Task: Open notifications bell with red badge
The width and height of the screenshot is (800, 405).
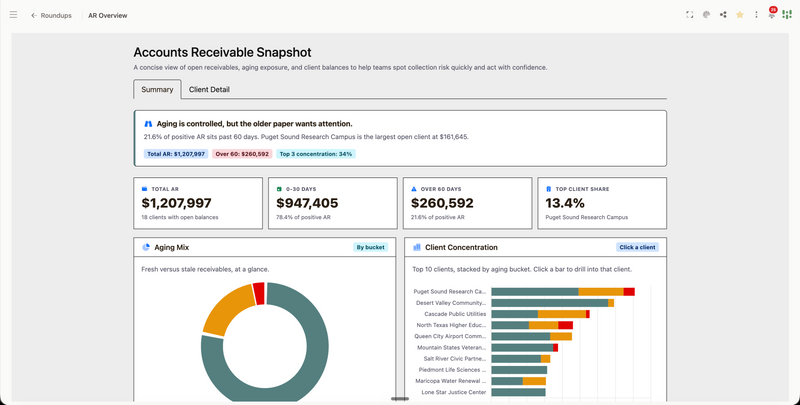Action: tap(772, 13)
